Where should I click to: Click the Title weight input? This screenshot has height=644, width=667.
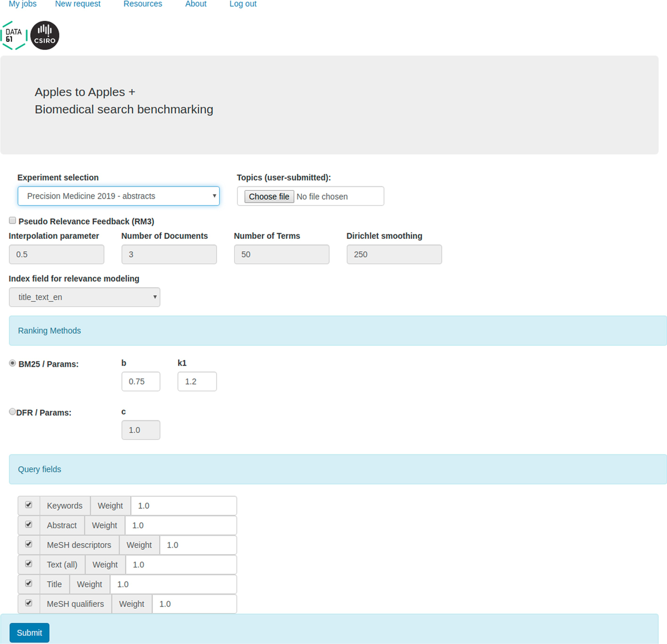(173, 584)
